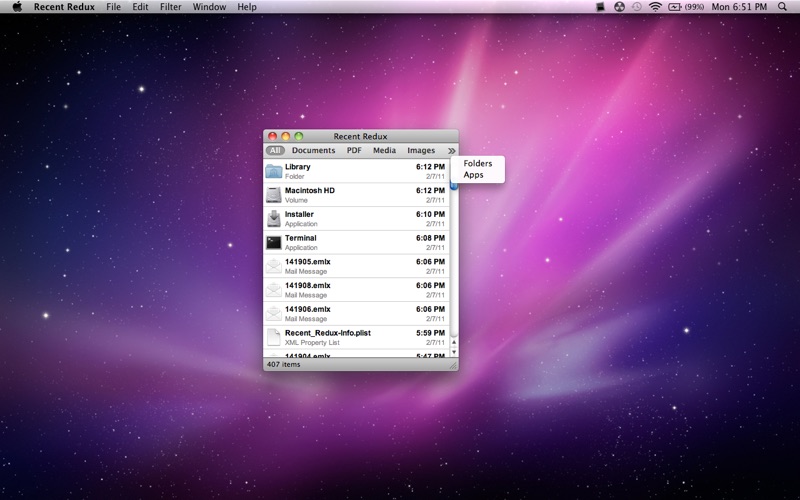
Task: Switch to the Documents filter
Action: 313,150
